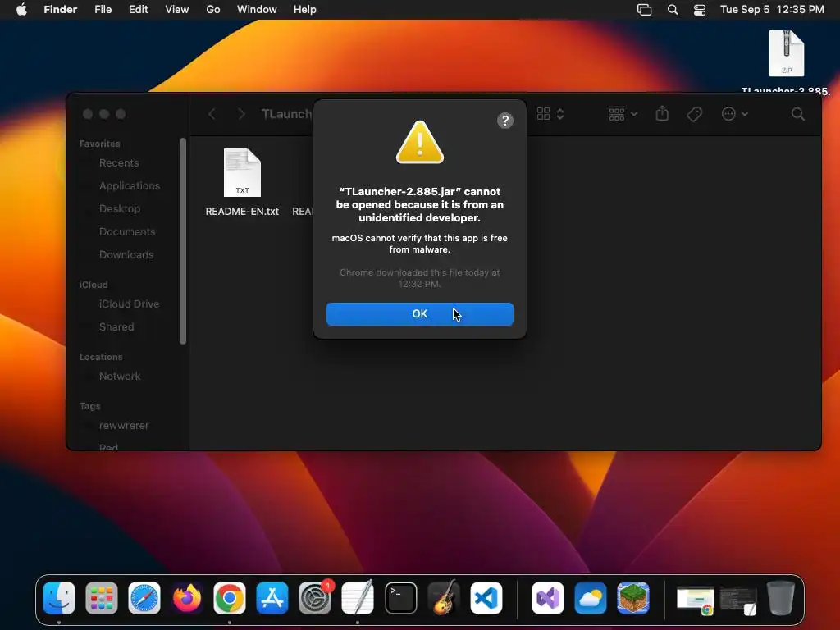The height and width of the screenshot is (630, 840).
Task: Go back in Finder window
Action: coord(212,114)
